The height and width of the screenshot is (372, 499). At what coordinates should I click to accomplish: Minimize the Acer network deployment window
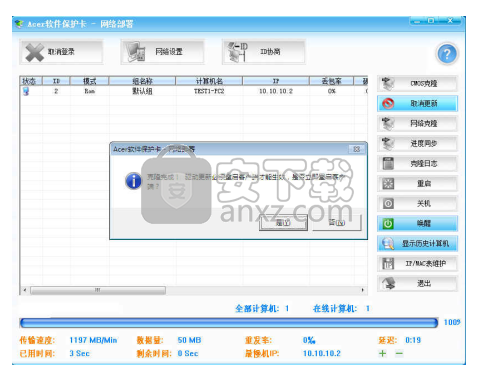point(417,21)
